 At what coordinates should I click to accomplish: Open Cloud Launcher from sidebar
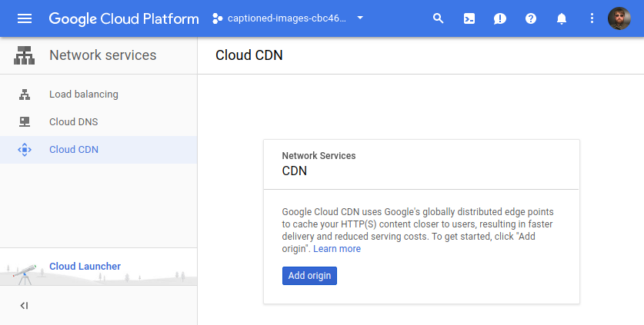pyautogui.click(x=85, y=267)
